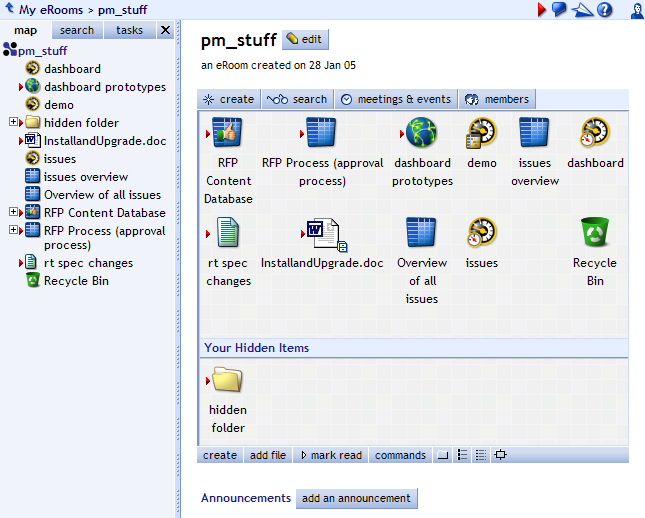The height and width of the screenshot is (518, 645).
Task: Switch to the search tab
Action: tap(77, 30)
